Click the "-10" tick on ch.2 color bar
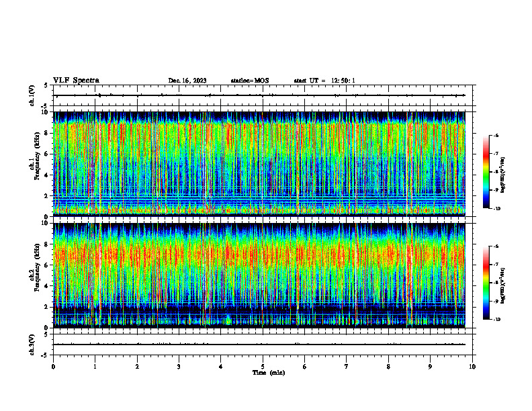 pos(496,320)
